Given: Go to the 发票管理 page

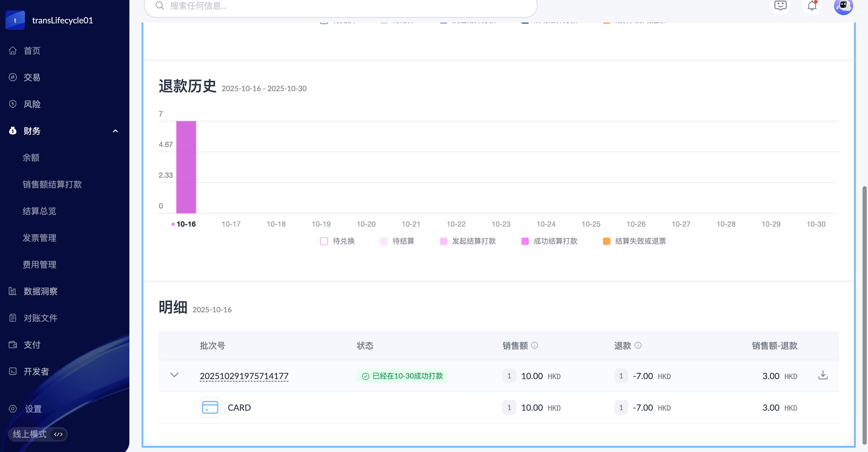Looking at the screenshot, I should [x=39, y=238].
